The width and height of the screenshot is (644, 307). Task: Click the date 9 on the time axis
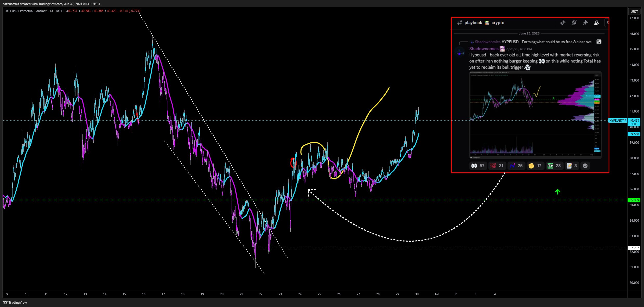[7, 294]
